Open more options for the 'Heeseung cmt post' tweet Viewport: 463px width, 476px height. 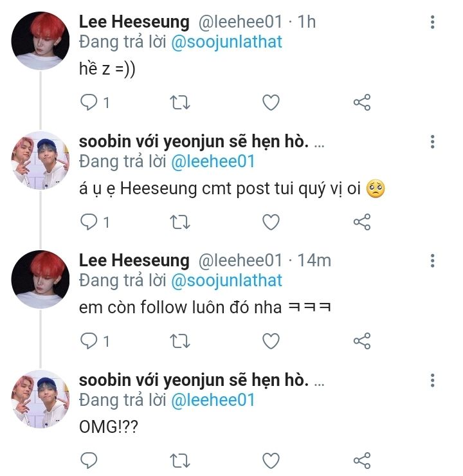[x=432, y=142]
